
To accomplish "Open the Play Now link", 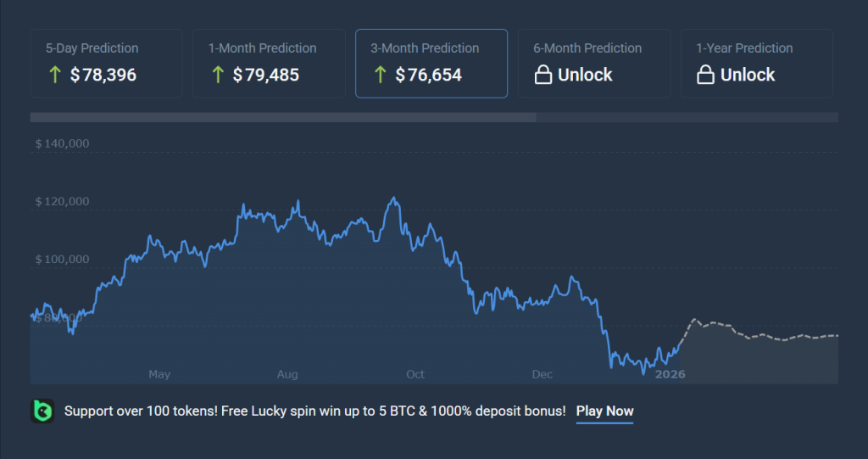I will click(604, 411).
